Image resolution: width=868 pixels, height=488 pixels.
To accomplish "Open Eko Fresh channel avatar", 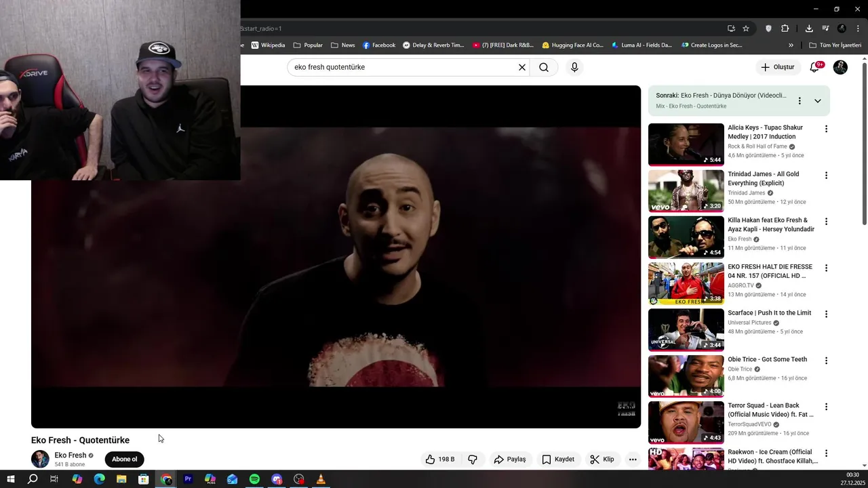I will (40, 459).
